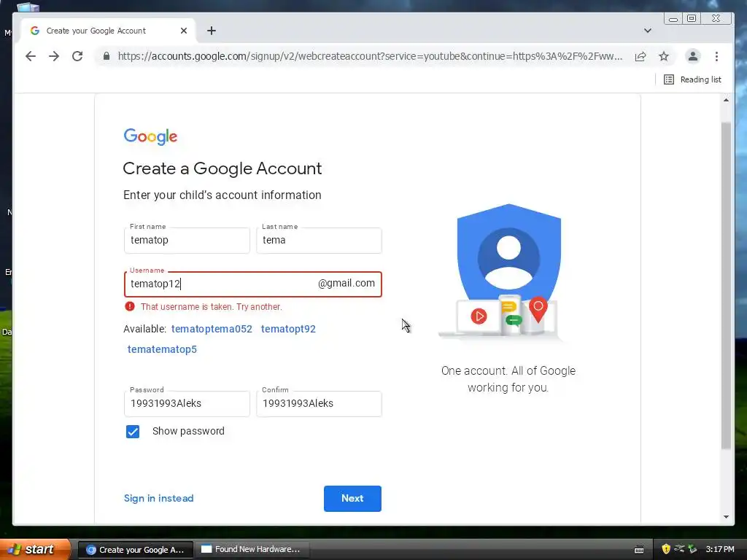The width and height of the screenshot is (747, 560).
Task: Open the Windows Start menu
Action: (34, 550)
